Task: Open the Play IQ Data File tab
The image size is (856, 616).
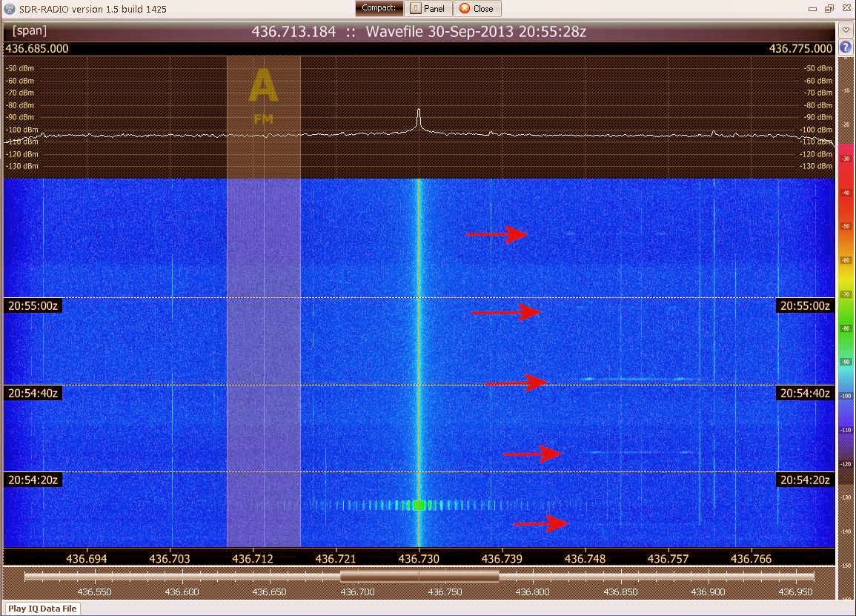Action: point(42,609)
